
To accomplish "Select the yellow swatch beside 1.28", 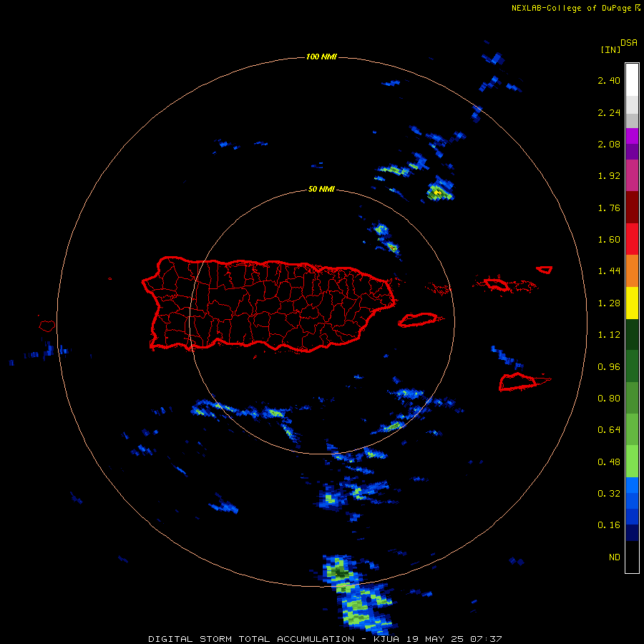I will coord(632,303).
